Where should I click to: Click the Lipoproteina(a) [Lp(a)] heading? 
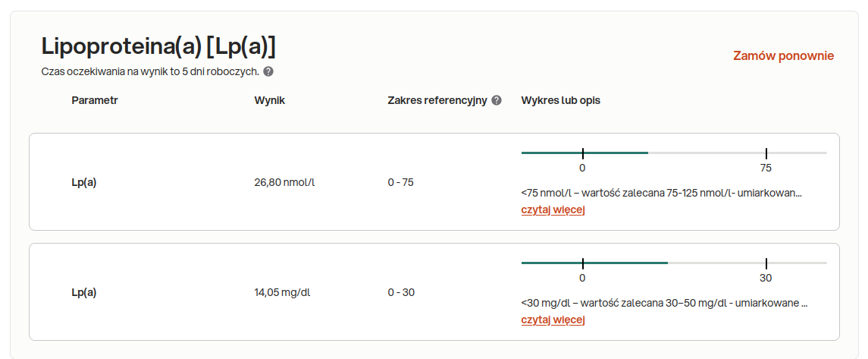(158, 46)
